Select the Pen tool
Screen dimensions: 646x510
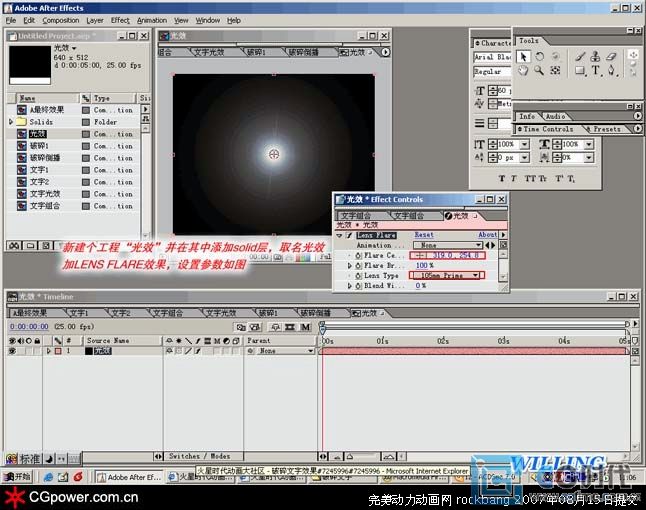coord(612,70)
